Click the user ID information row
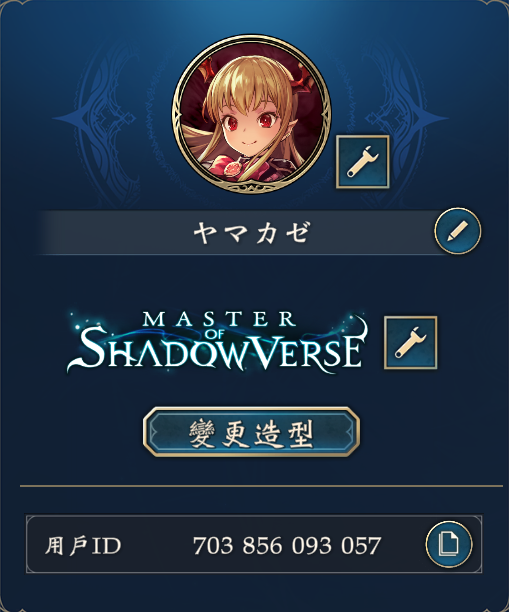 [x=254, y=544]
